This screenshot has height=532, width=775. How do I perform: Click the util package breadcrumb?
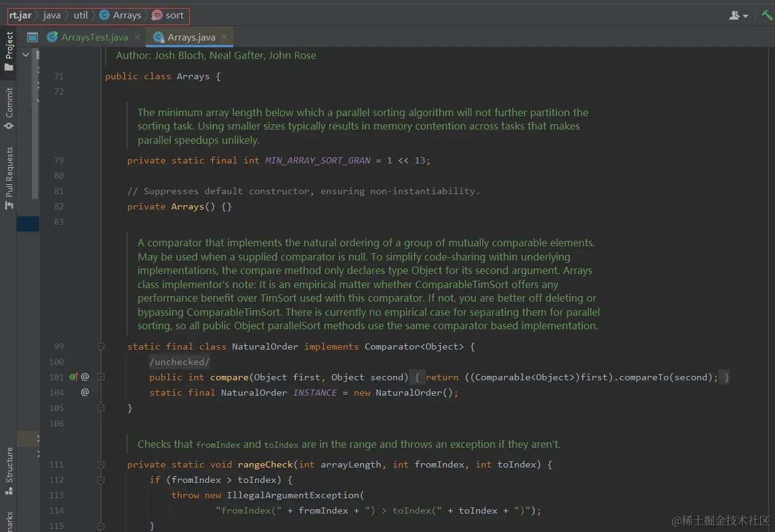[81, 15]
